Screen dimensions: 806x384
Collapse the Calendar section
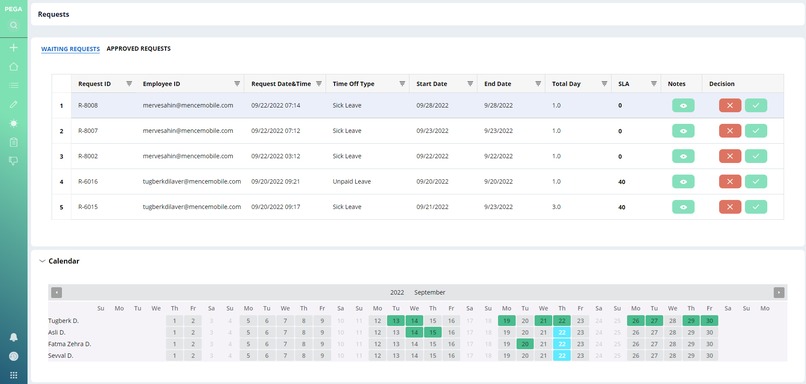42,261
